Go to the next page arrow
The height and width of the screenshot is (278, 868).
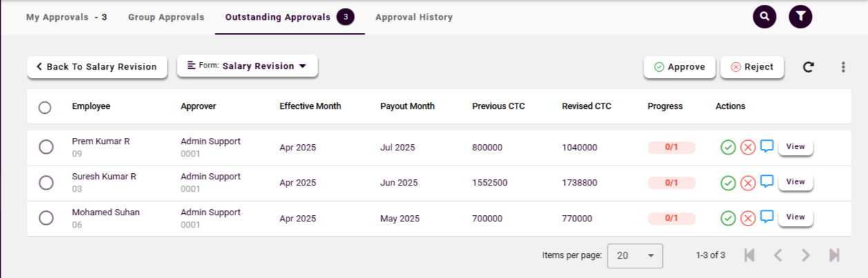pyautogui.click(x=805, y=255)
